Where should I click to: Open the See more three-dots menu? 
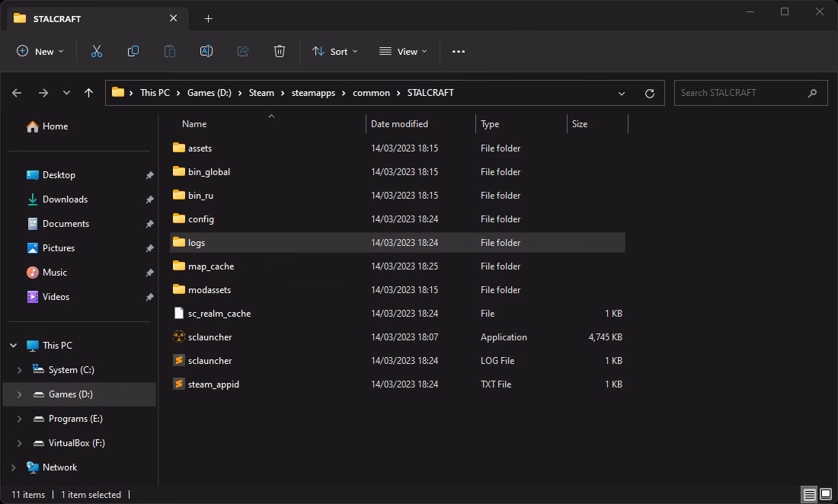[459, 51]
